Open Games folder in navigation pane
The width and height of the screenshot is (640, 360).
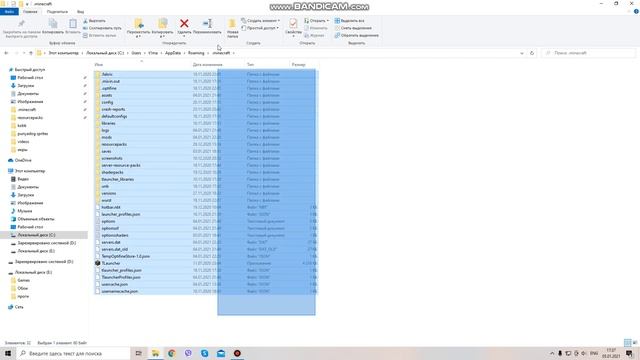(x=20, y=280)
